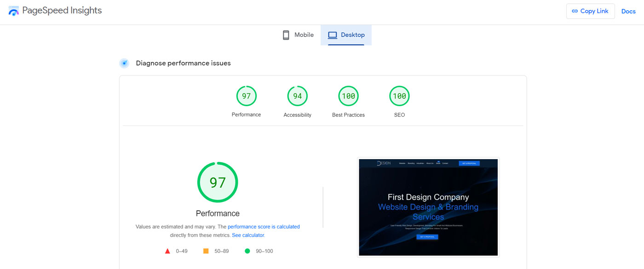Screen dimensions: 644x269
Task: Jump to Best Practices 100 score gauge
Action: click(348, 96)
